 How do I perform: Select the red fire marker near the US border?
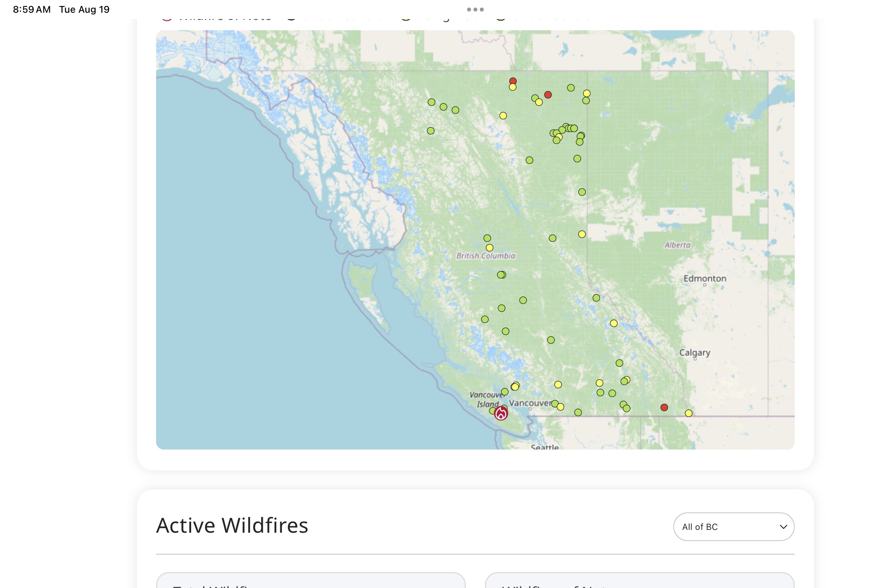pos(664,407)
